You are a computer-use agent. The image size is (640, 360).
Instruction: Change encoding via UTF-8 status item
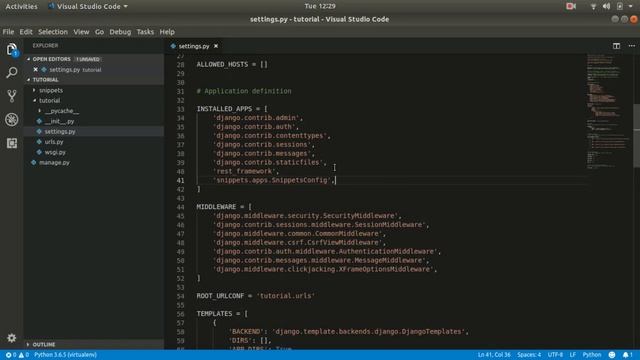(x=555, y=355)
